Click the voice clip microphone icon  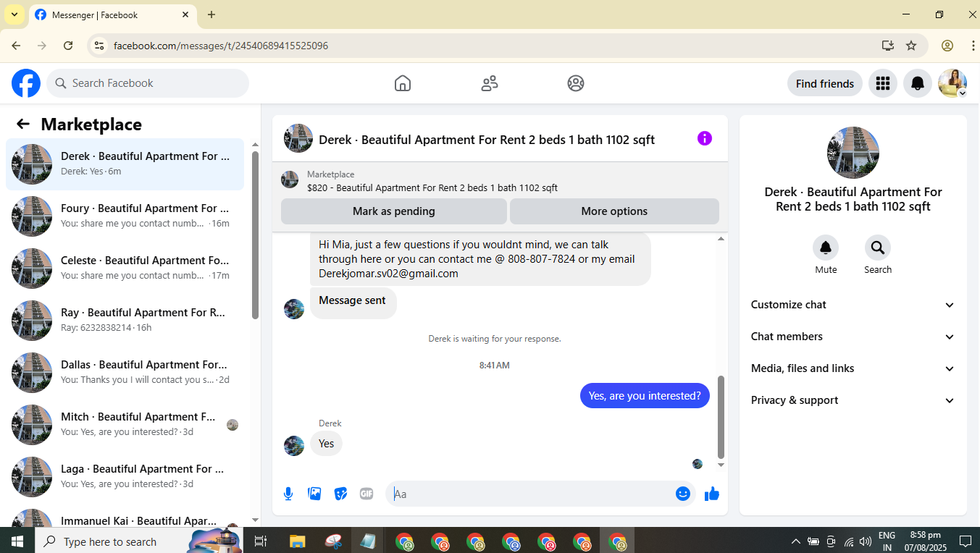(288, 494)
